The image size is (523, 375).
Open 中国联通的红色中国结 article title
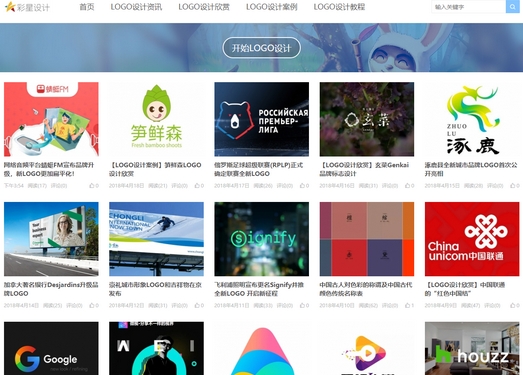(x=465, y=289)
